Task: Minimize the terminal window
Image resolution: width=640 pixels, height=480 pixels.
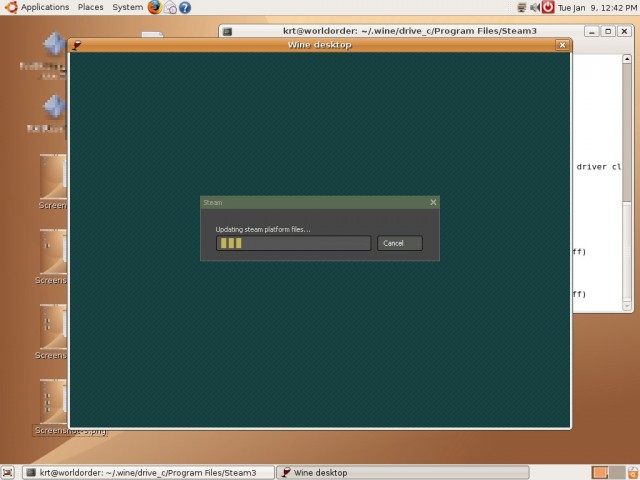Action: point(591,31)
